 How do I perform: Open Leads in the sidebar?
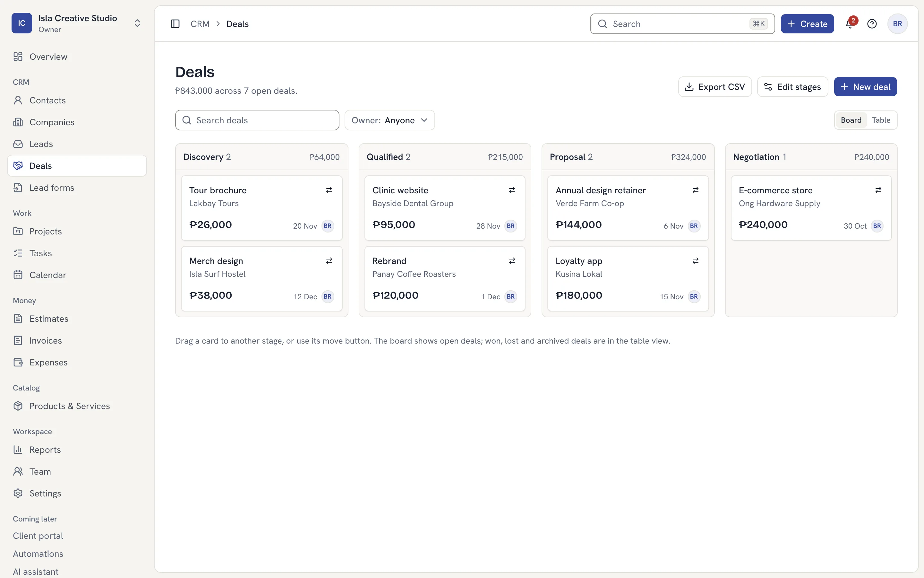click(77, 144)
